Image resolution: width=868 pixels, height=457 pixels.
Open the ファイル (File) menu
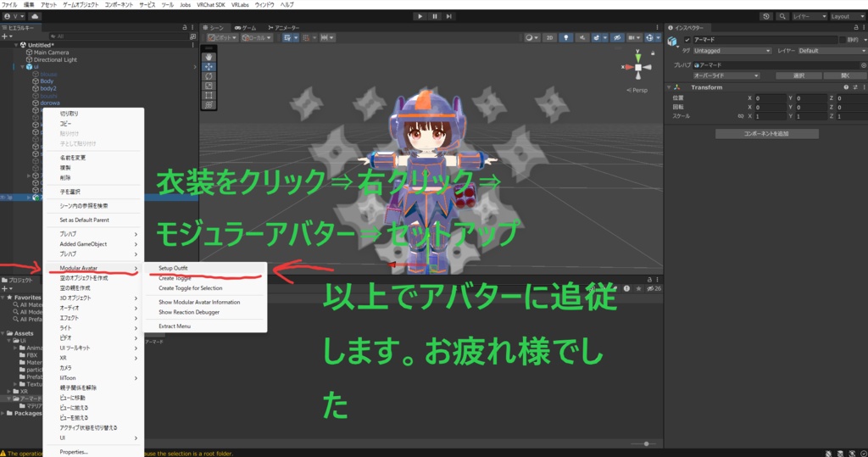coord(8,4)
